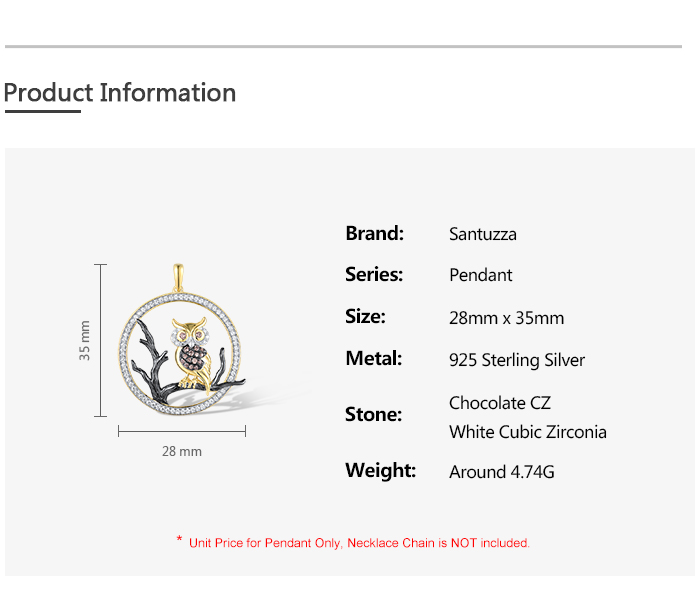Screen dimensions: 700x615
Task: Select the Pendant series value
Action: (481, 275)
